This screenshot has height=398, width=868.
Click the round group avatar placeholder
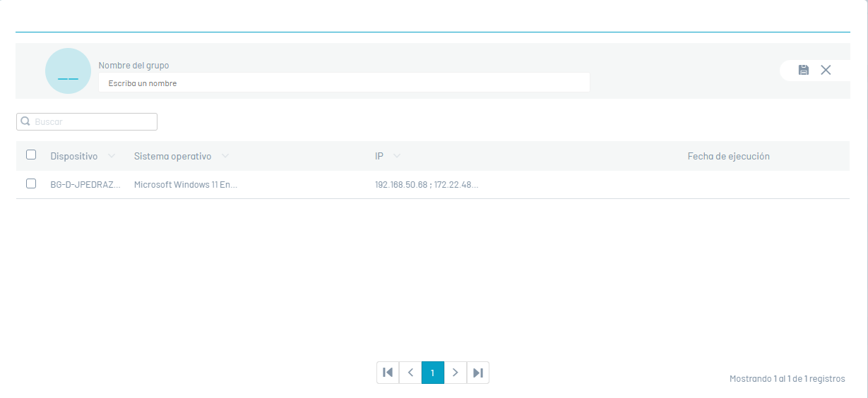click(68, 71)
